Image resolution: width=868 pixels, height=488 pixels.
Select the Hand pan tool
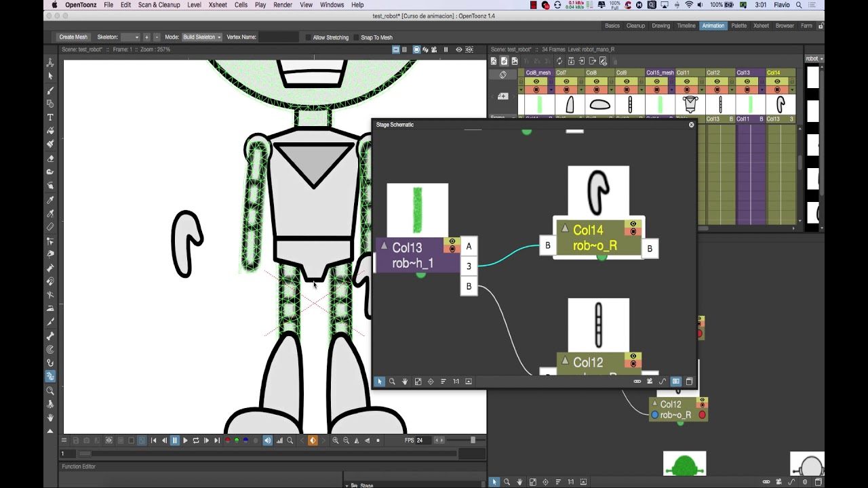tap(50, 418)
